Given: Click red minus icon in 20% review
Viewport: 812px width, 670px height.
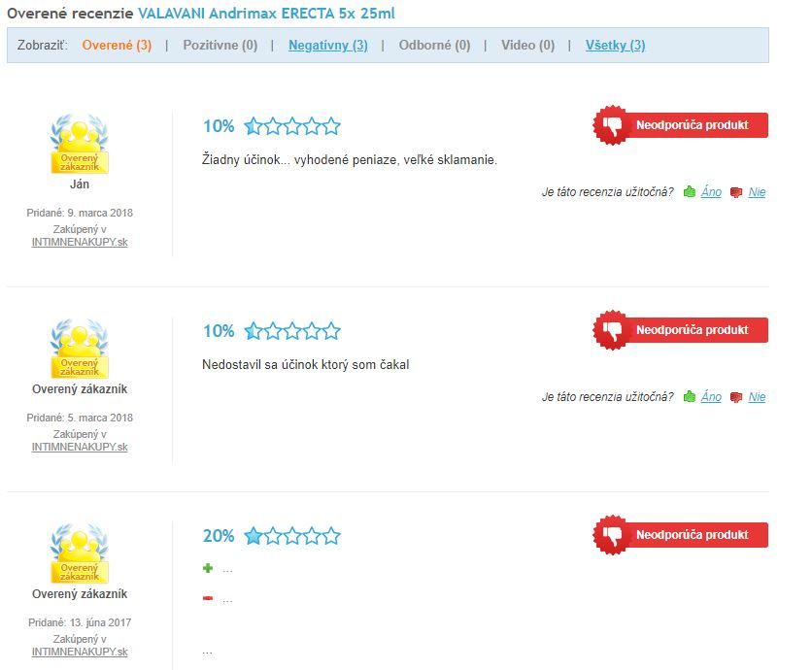Looking at the screenshot, I should click(x=208, y=598).
